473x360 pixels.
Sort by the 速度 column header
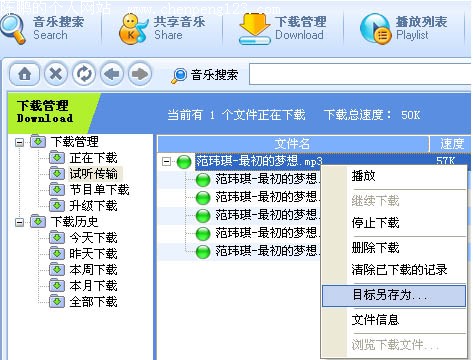(x=451, y=144)
